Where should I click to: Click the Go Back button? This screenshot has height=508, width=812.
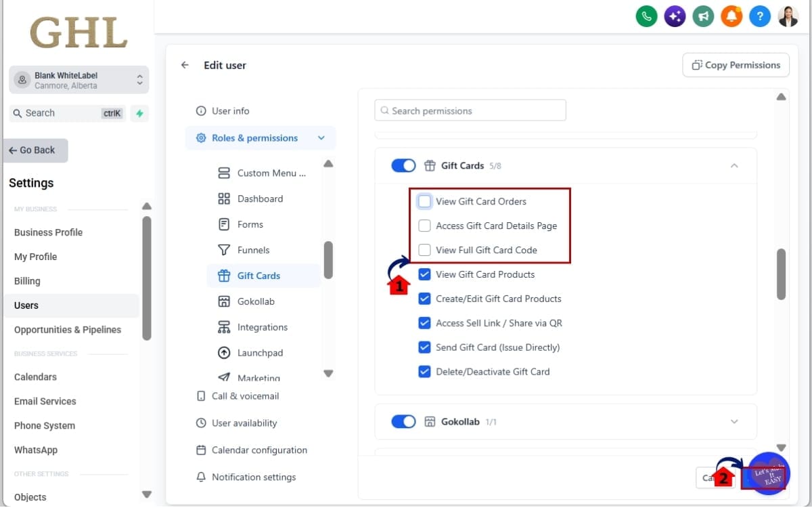coord(36,150)
